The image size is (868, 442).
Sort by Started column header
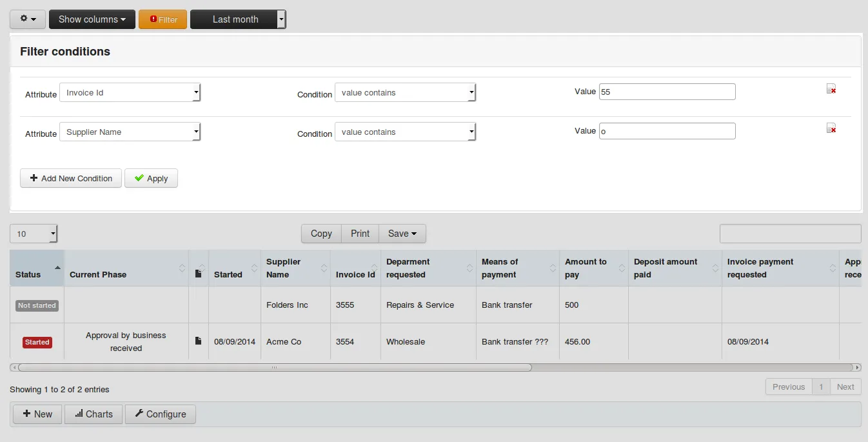click(x=235, y=268)
